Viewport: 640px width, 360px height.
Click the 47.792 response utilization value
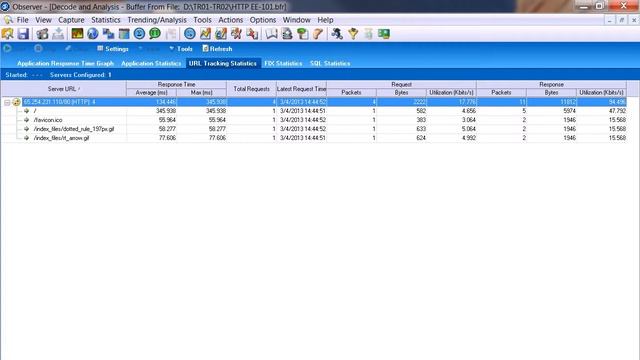[617, 111]
